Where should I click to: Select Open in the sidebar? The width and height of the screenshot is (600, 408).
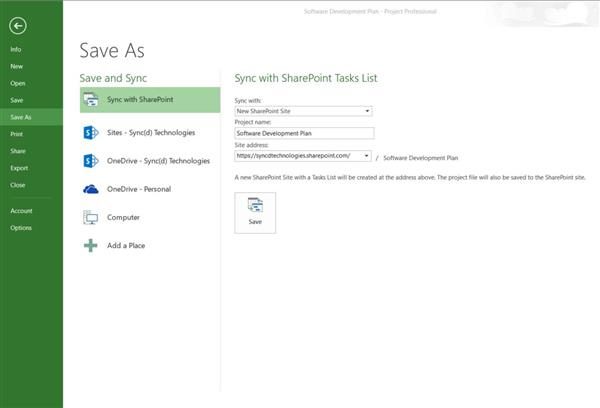(x=17, y=83)
